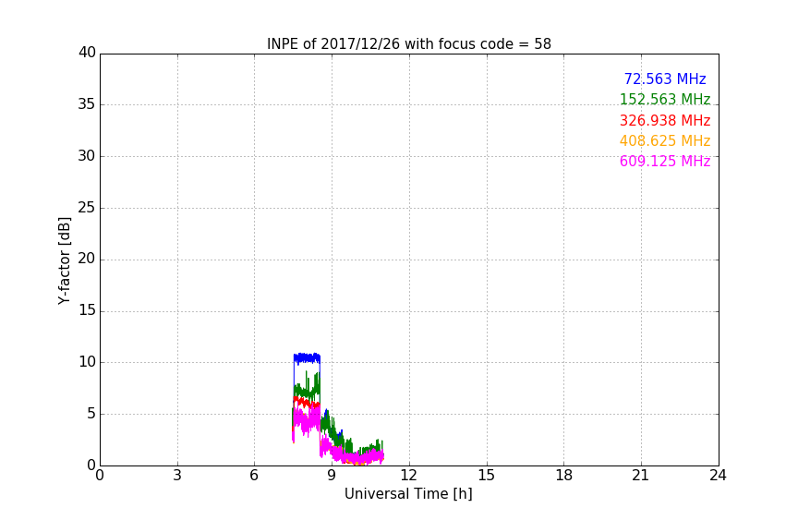This screenshot has width=798, height=532.
Task: Click the y-axis tick label 25
Action: click(87, 208)
